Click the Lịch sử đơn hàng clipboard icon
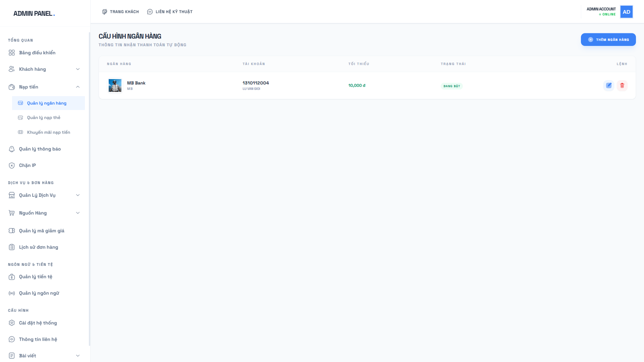Image resolution: width=644 pixels, height=362 pixels. (12, 247)
